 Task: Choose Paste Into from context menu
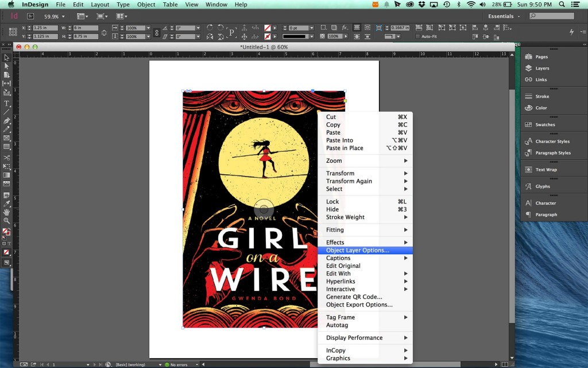click(365, 140)
